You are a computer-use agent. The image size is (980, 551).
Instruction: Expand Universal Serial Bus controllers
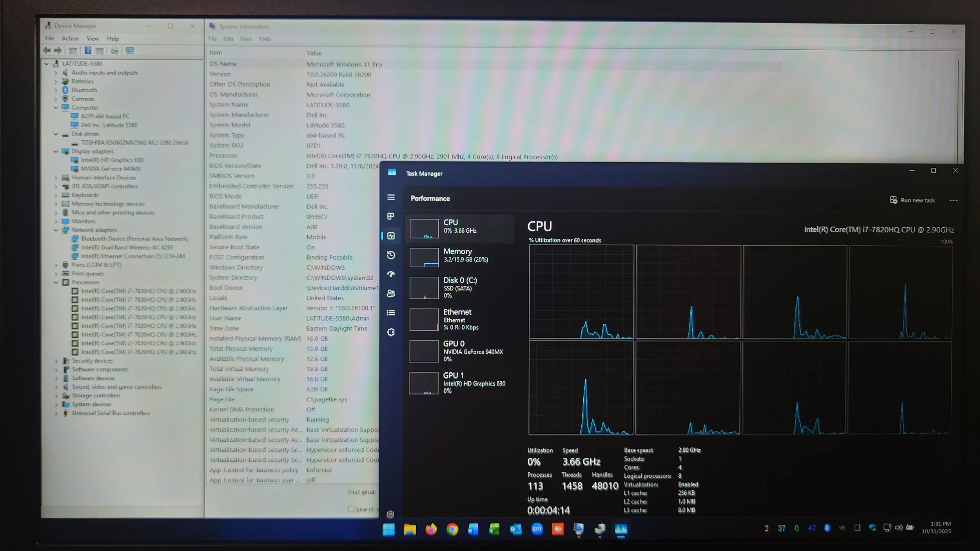(56, 413)
